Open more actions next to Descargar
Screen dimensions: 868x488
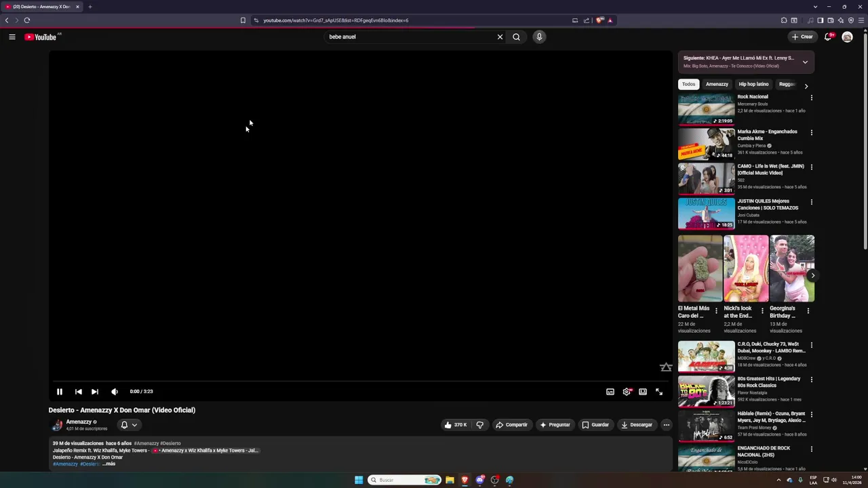click(667, 425)
